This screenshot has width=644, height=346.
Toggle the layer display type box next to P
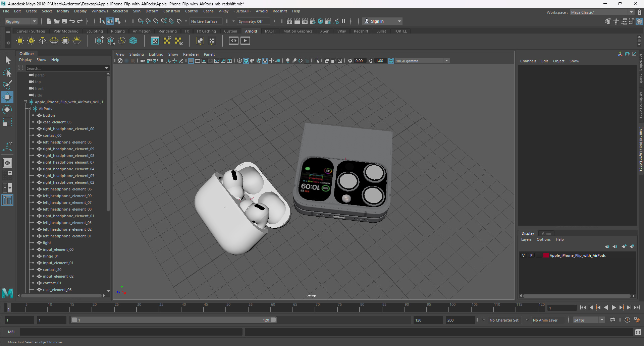539,255
